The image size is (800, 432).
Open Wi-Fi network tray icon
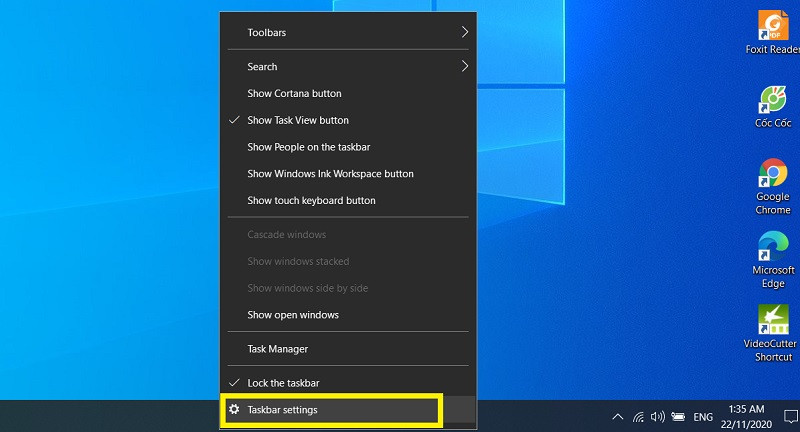point(638,417)
